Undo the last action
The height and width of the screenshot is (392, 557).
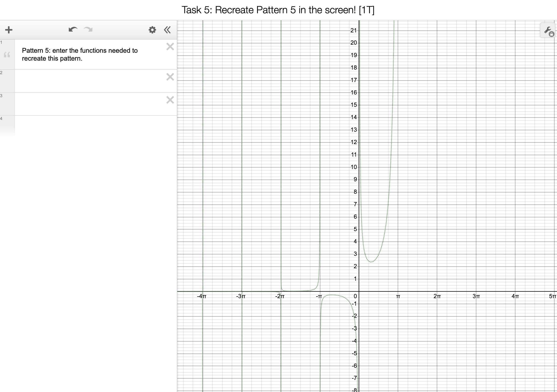coord(73,29)
